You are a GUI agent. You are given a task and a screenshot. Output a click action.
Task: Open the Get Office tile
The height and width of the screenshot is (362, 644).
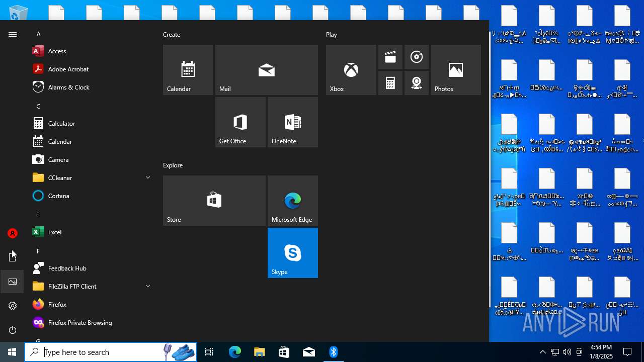[240, 122]
